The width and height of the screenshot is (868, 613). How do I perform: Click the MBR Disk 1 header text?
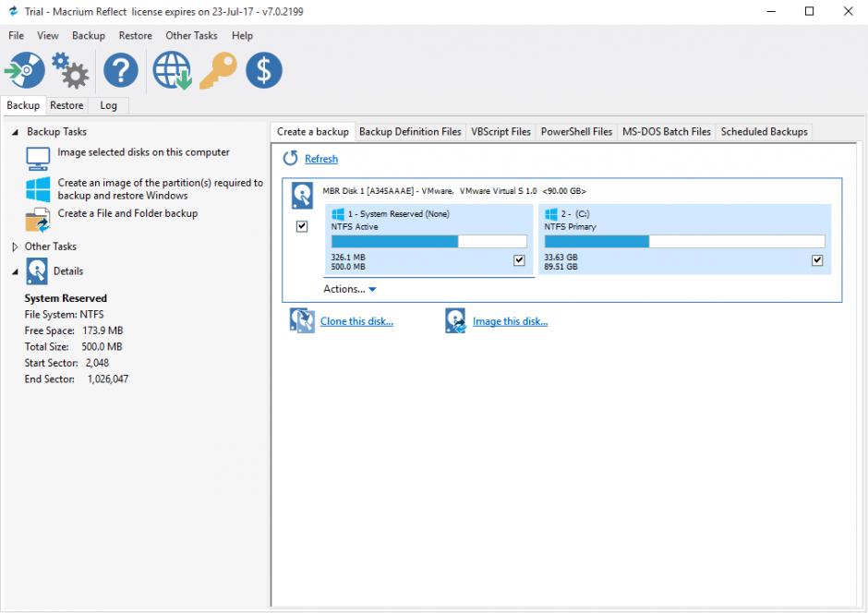coord(454,191)
